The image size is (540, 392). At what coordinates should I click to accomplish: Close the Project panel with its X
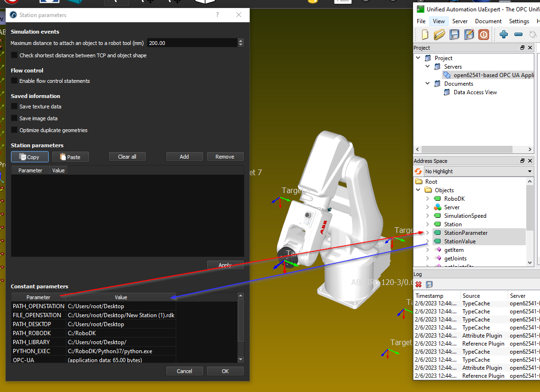pos(530,47)
